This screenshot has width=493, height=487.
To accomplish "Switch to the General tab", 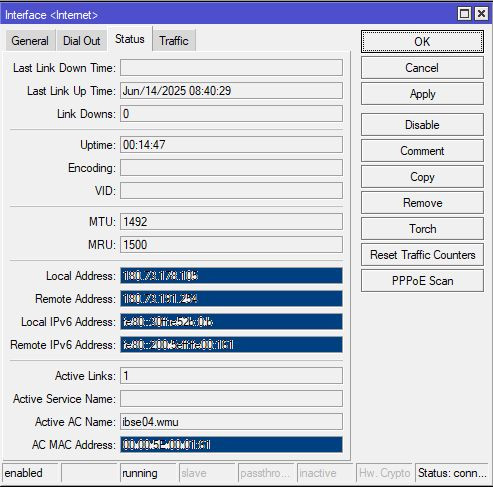I will click(30, 41).
